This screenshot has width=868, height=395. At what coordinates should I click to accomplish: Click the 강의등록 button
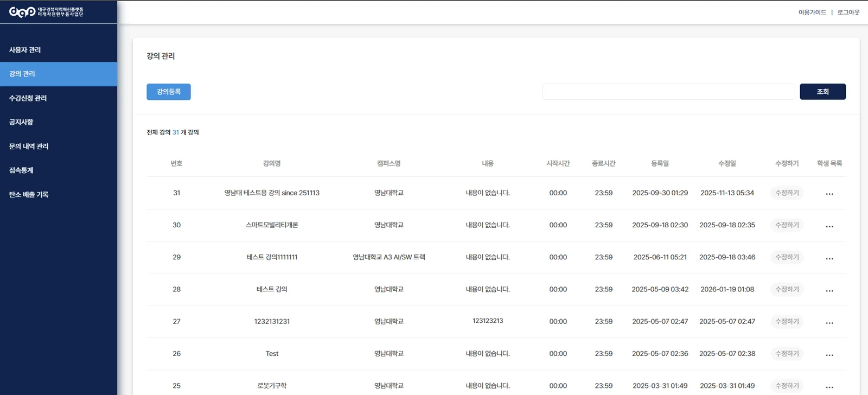pyautogui.click(x=169, y=92)
